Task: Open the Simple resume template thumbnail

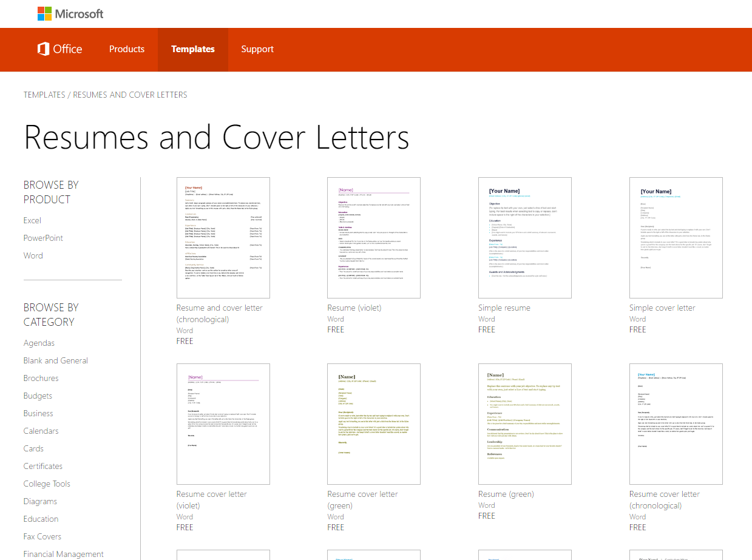Action: click(525, 238)
